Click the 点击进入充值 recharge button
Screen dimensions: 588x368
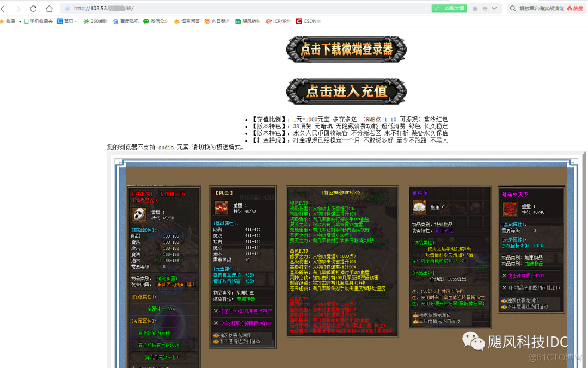tap(346, 91)
